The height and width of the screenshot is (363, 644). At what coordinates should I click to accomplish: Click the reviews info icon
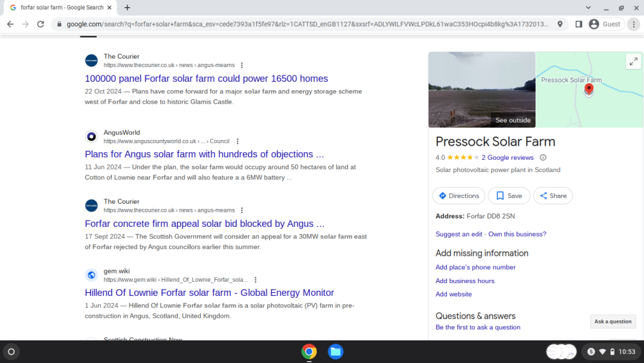pos(543,157)
